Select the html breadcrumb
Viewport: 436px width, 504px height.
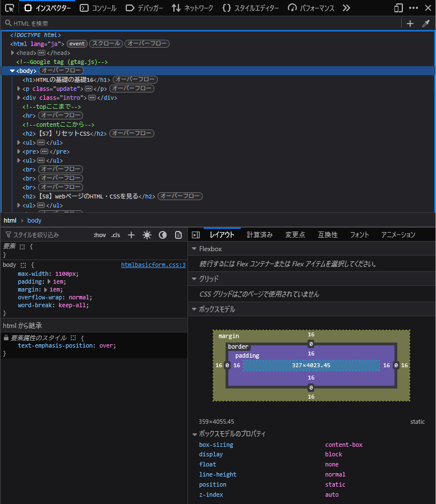(x=10, y=220)
